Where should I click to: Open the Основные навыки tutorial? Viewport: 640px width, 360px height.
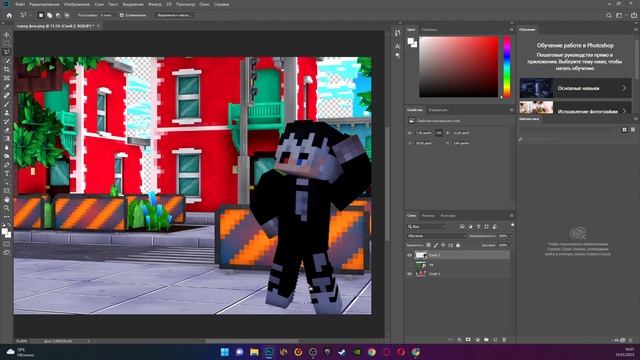tap(576, 88)
